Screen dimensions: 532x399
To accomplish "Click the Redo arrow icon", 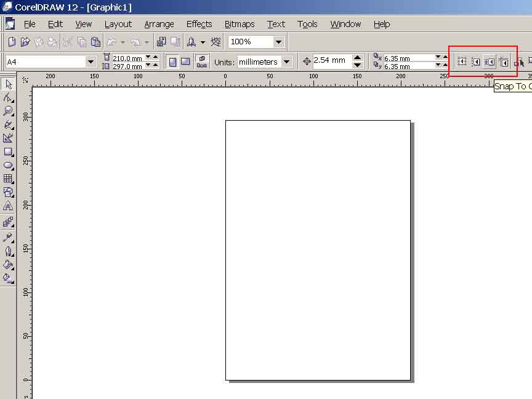I will 135,42.
